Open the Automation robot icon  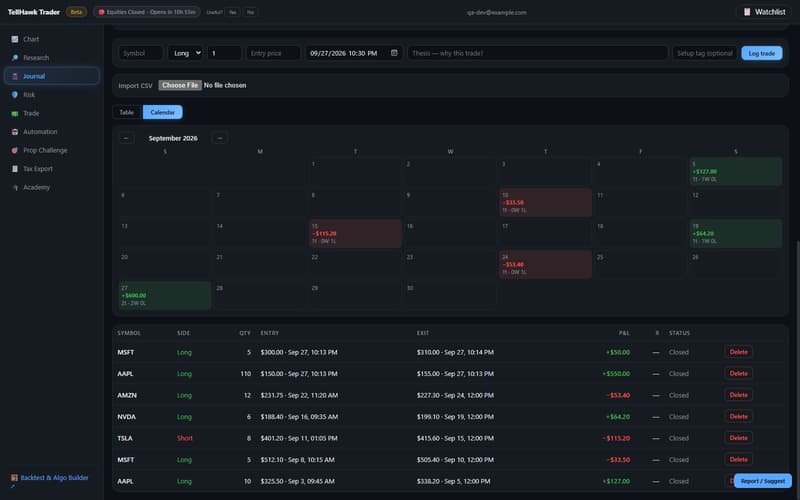(x=15, y=132)
